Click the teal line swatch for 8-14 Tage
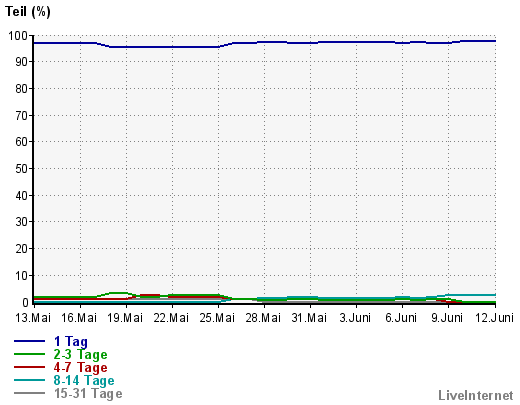 click(29, 380)
